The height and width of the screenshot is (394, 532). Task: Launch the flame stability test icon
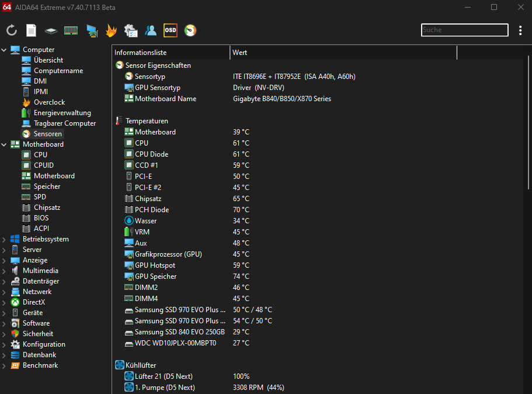coord(111,30)
